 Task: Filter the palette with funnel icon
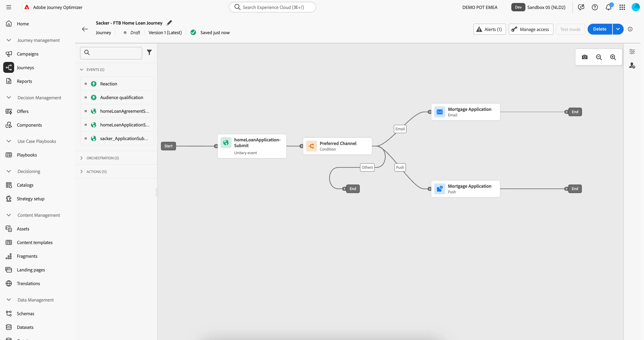click(x=149, y=53)
